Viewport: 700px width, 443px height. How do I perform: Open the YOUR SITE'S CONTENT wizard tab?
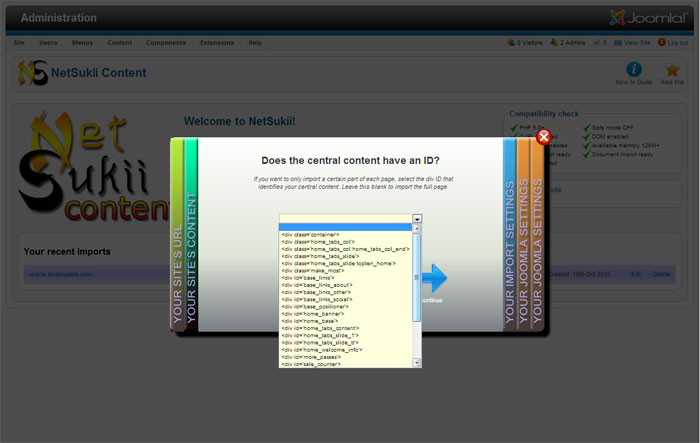[191, 234]
